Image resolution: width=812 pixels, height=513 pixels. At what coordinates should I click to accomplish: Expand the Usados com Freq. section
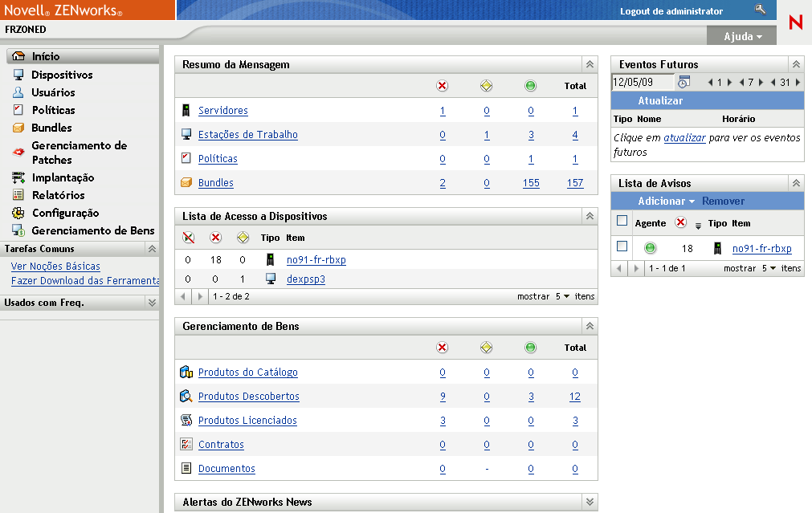pos(152,303)
